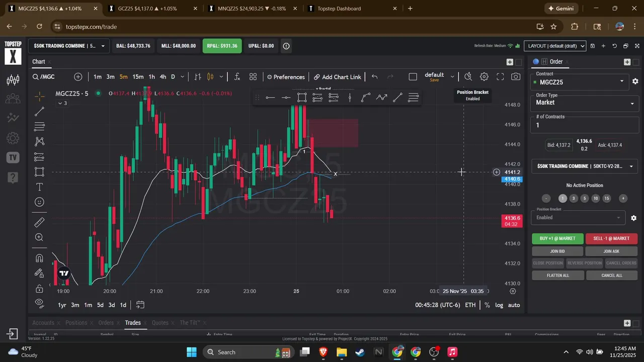Switch to the Topstep Dashboard browser tab

(x=352, y=9)
